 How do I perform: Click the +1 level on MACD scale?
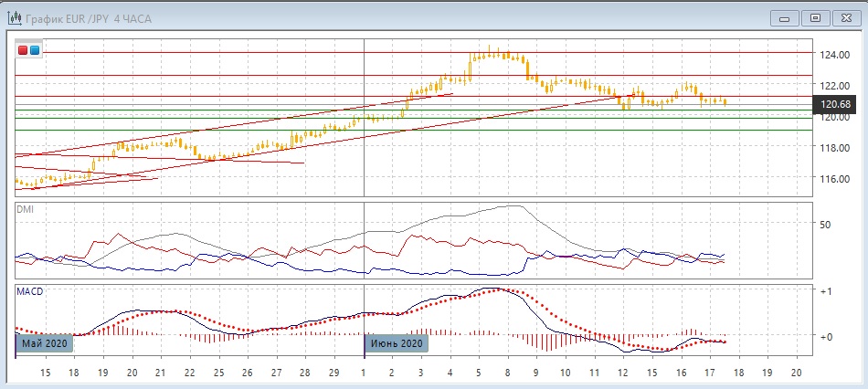click(x=826, y=291)
